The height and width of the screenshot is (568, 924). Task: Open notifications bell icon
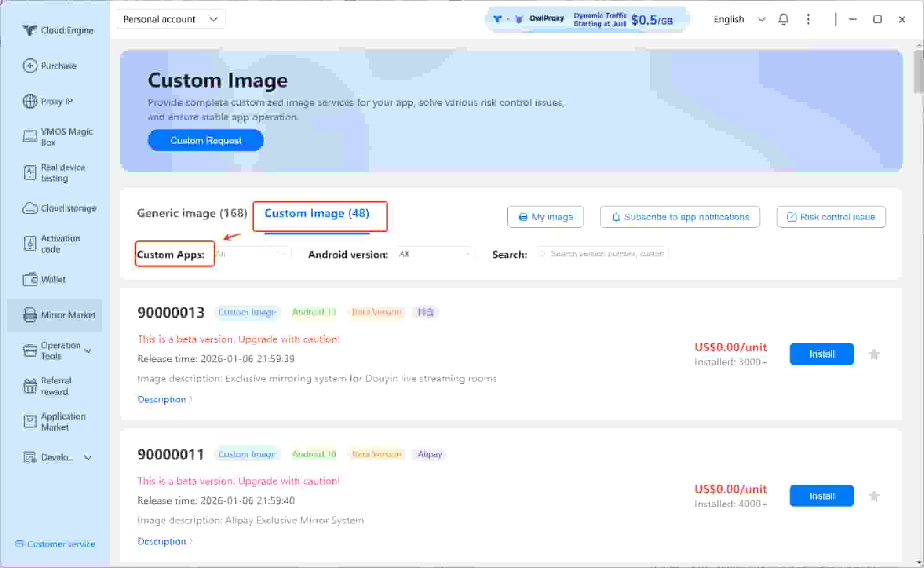tap(783, 19)
